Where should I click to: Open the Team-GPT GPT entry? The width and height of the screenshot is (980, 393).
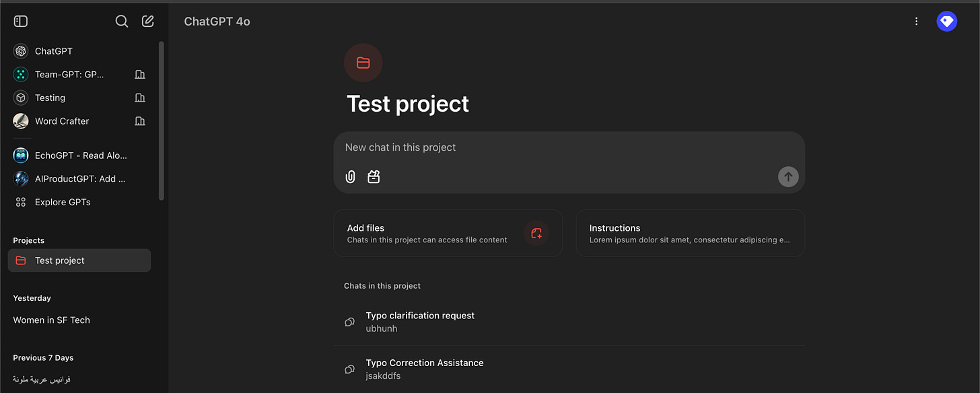click(x=79, y=74)
